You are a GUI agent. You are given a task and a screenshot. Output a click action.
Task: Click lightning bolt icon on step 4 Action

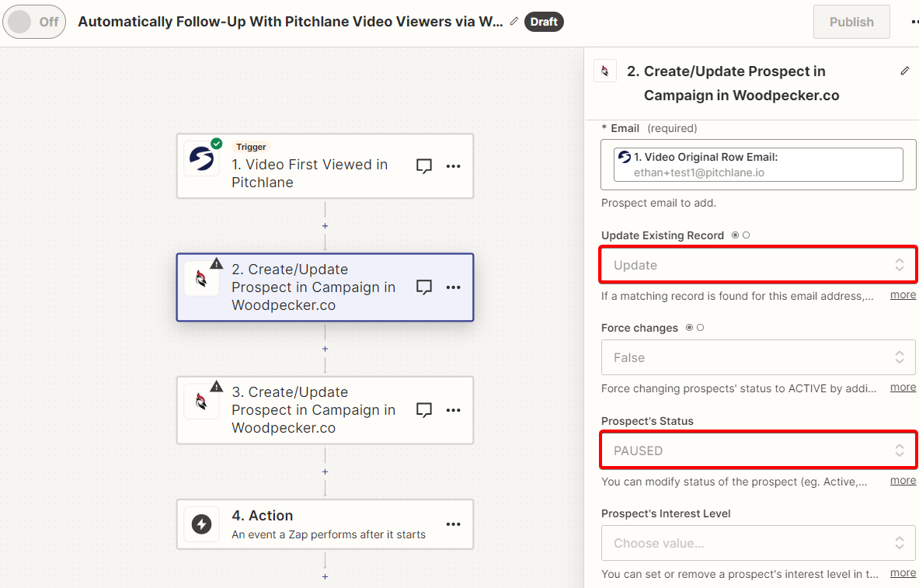[202, 524]
